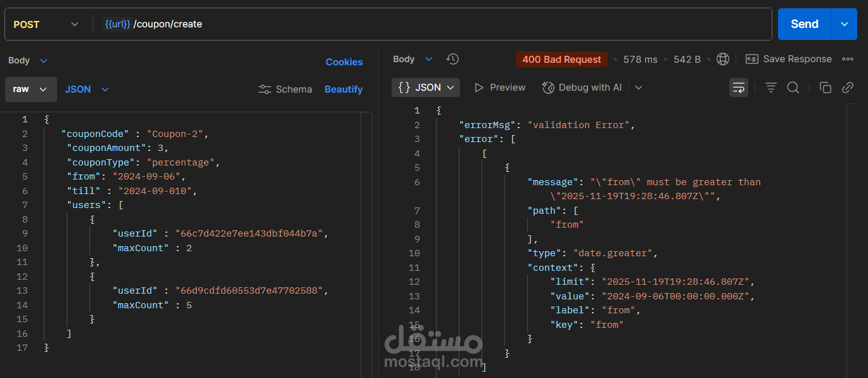The image size is (868, 378).
Task: Click the request URL input field
Action: tap(433, 24)
